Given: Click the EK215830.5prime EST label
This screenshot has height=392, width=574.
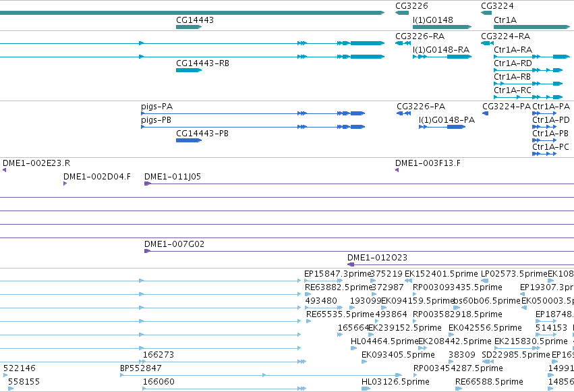Looking at the screenshot, I should [x=531, y=341].
